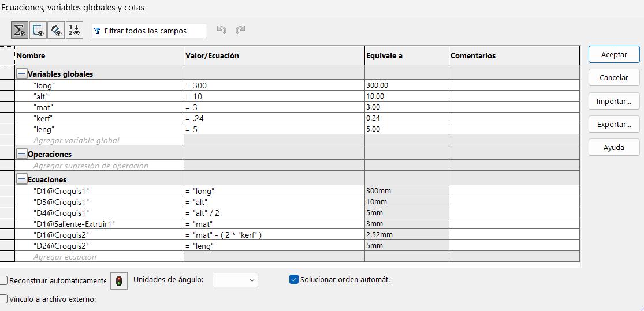Select the "kerf" value cell = .24

[274, 118]
